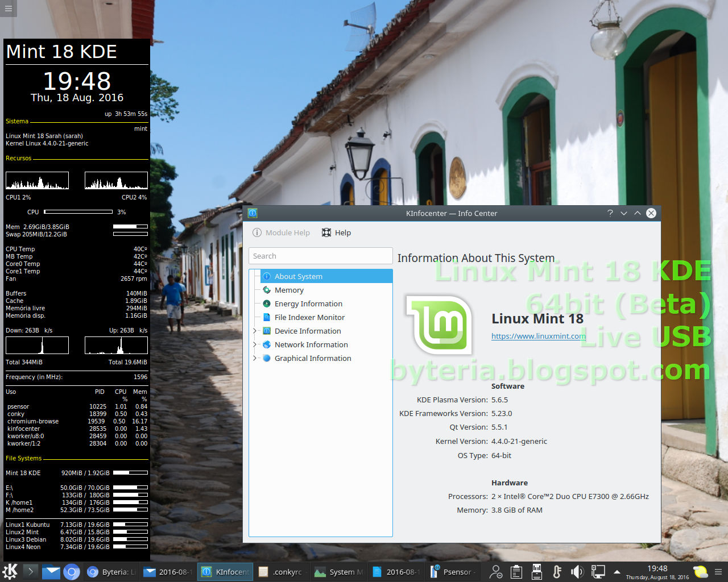Expand hidden system tray icons arrow
The width and height of the screenshot is (728, 582).
(617, 572)
